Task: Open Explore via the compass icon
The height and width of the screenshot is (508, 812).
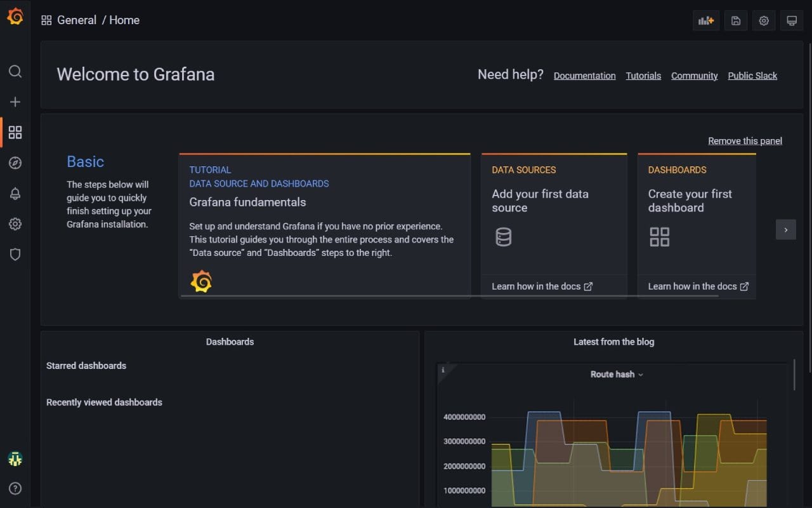Action: coord(15,163)
